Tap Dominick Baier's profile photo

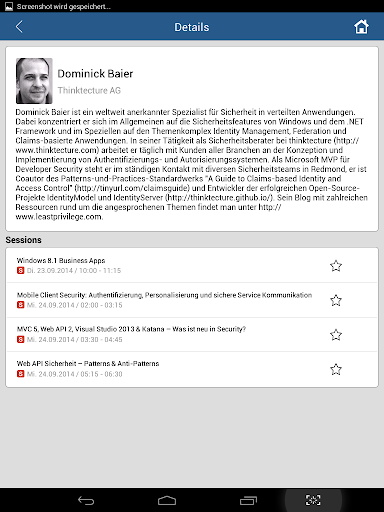(34, 81)
